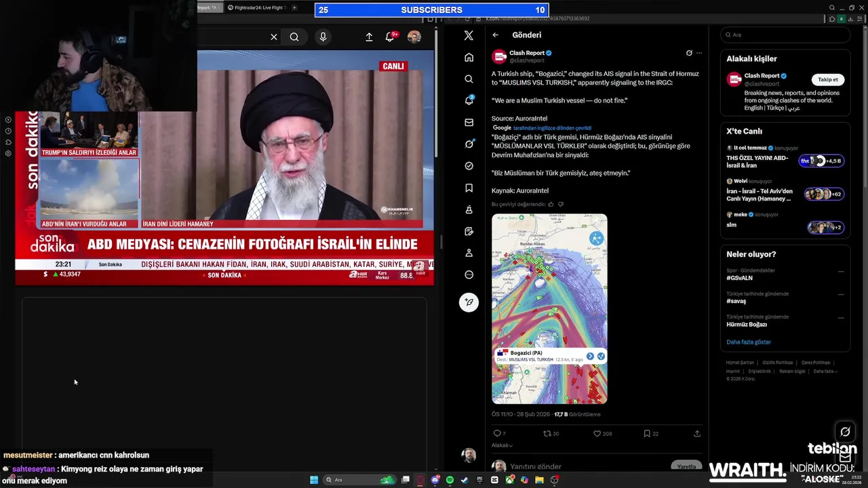Screen dimensions: 868x488
Task: Click Windows taskbar search box Ara
Action: coord(359,480)
